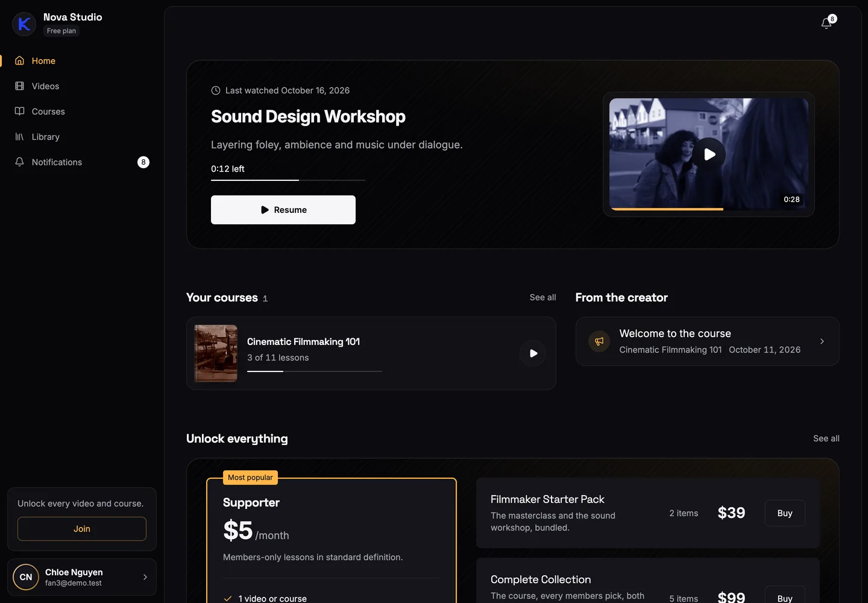Click the clock icon beside Last watched
Viewport: 868px width, 603px height.
(216, 90)
